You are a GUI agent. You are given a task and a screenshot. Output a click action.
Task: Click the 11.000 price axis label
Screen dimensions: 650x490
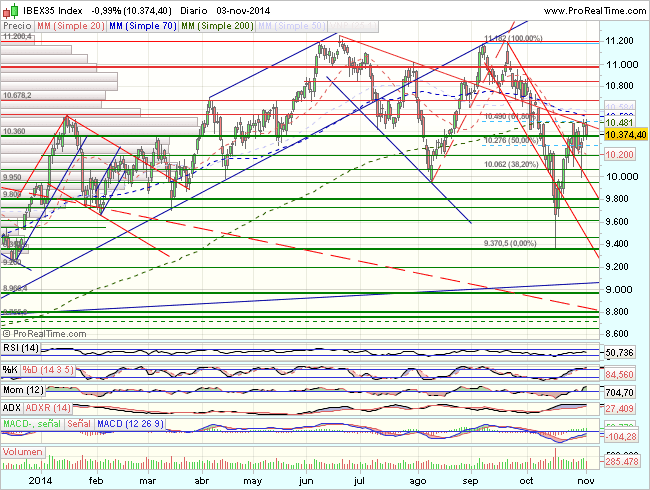(622, 65)
